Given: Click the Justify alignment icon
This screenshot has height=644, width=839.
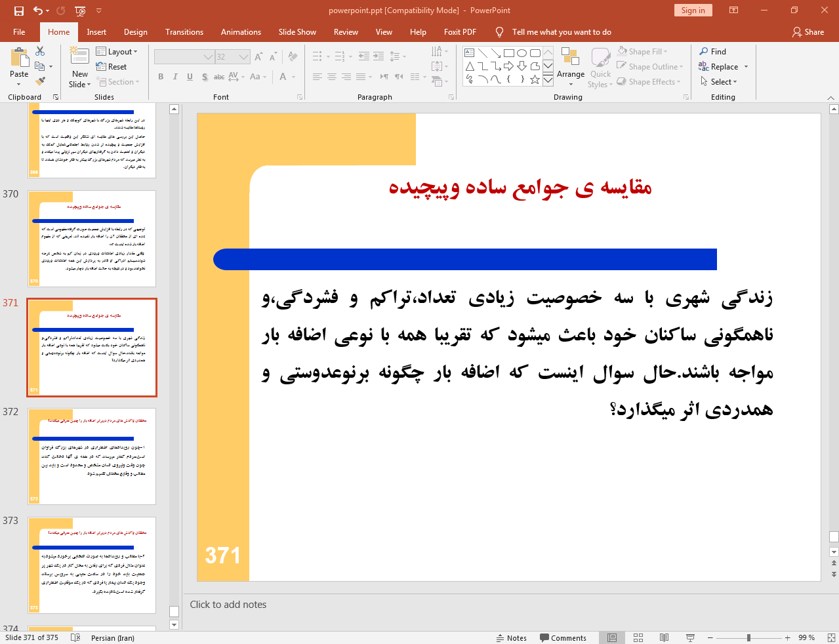Looking at the screenshot, I should (x=361, y=77).
